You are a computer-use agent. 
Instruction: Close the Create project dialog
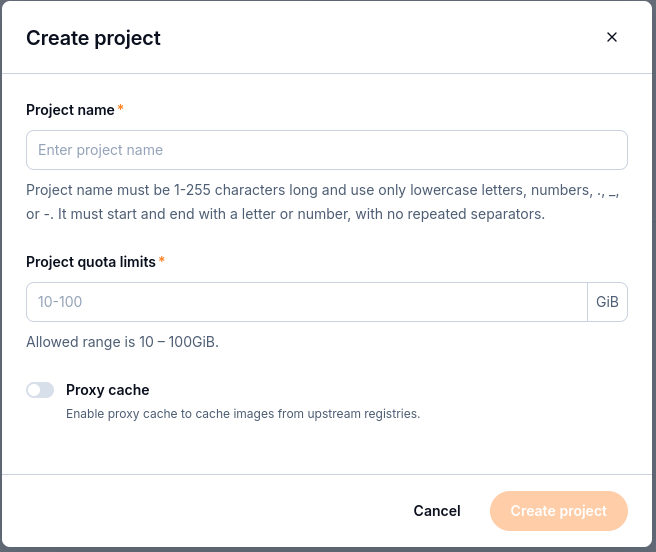click(x=612, y=37)
